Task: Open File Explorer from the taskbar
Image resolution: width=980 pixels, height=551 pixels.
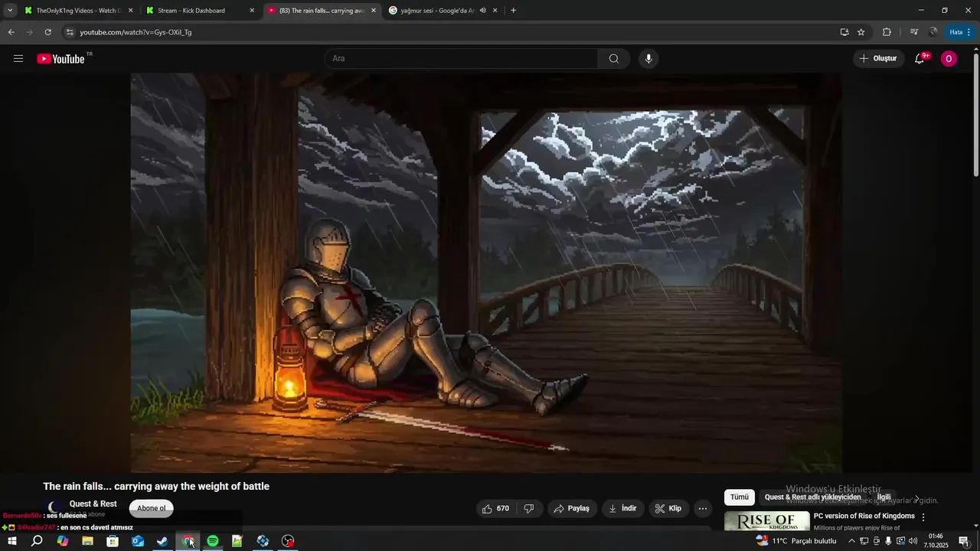Action: pos(87,541)
